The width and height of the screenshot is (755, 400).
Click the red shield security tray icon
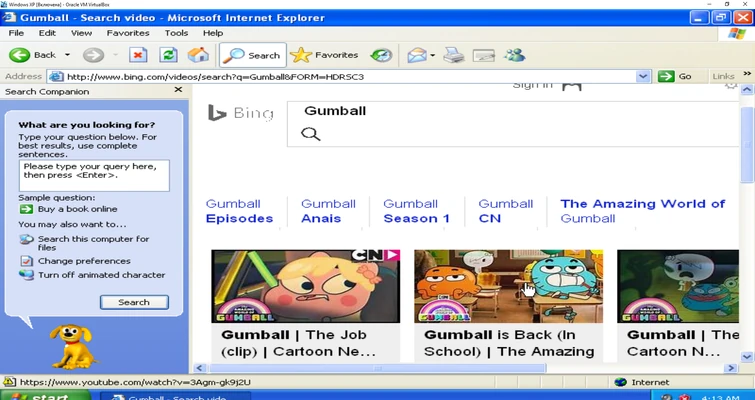click(x=684, y=397)
